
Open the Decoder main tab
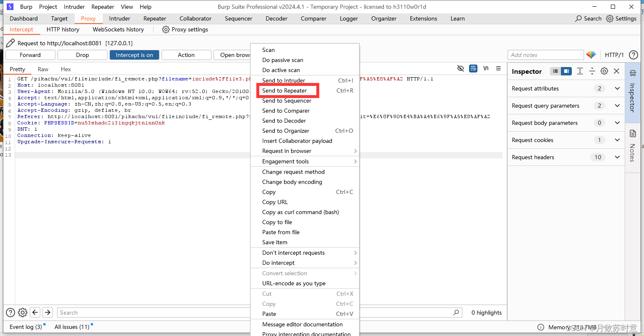pos(276,18)
